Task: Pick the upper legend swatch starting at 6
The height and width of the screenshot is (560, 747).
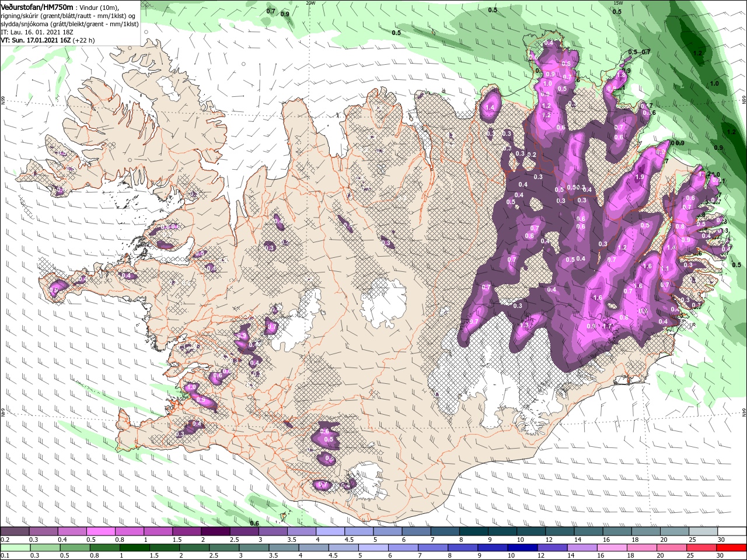Action: coord(416,531)
